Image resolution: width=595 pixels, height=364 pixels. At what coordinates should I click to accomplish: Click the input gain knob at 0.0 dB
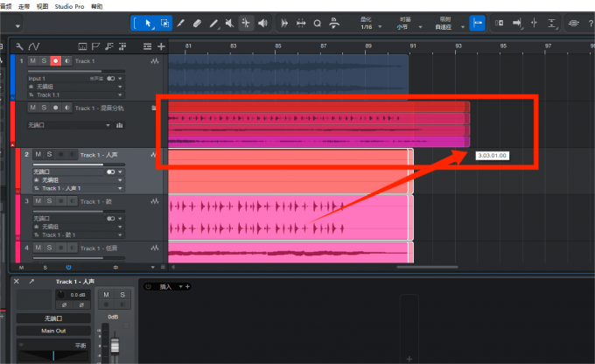point(60,295)
